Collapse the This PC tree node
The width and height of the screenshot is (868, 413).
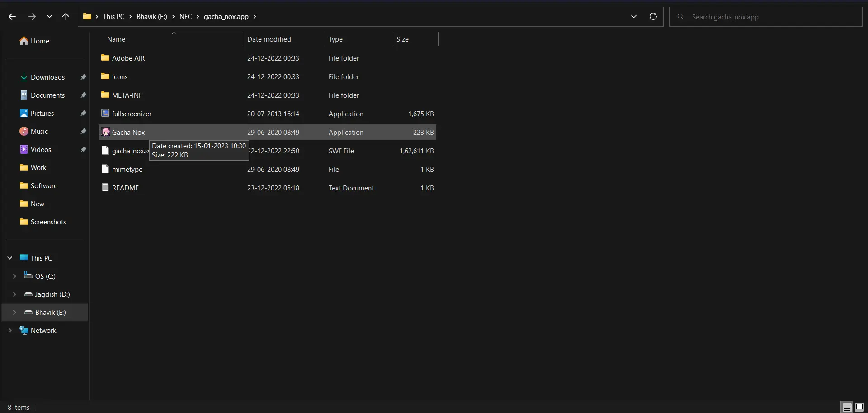10,258
